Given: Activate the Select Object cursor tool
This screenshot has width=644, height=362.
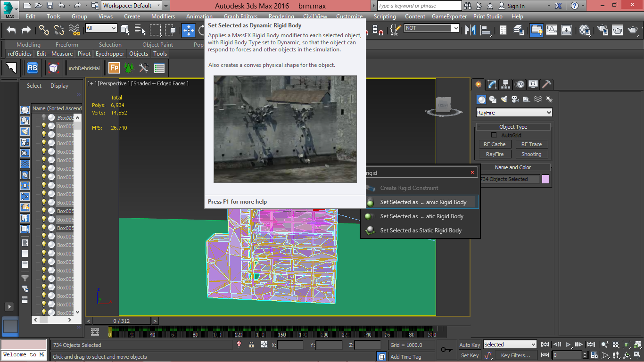Looking at the screenshot, I should pos(125,30).
